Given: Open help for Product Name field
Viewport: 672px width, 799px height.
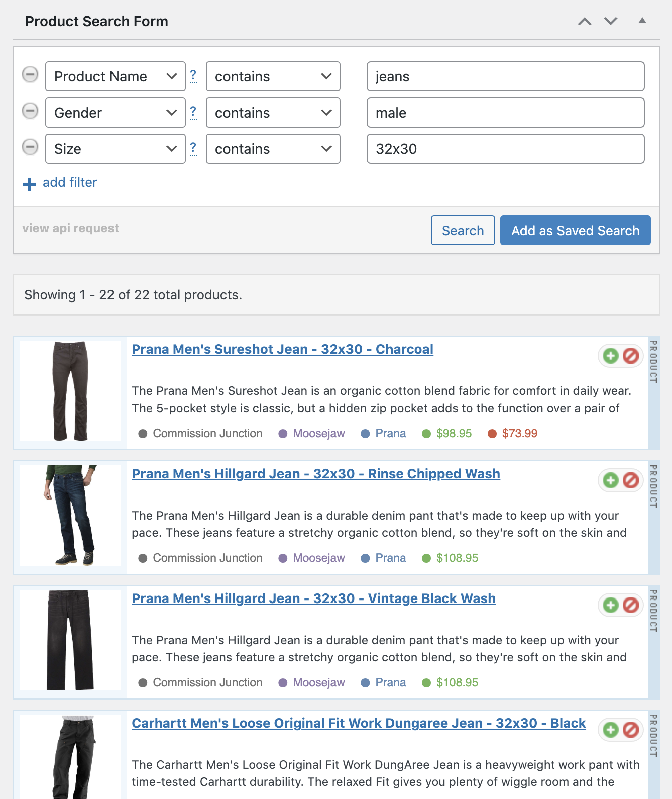Looking at the screenshot, I should click(193, 76).
